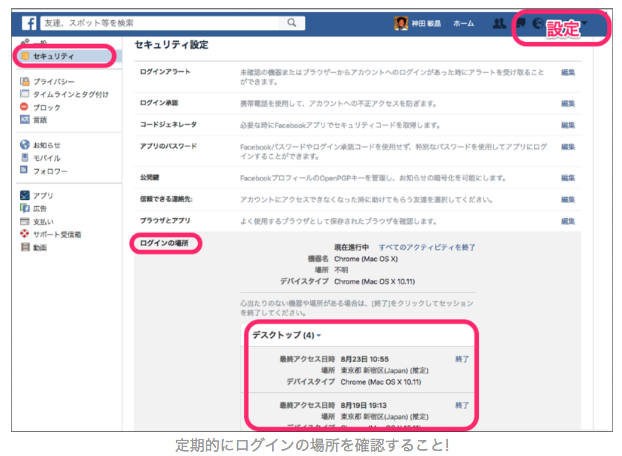Edit the ブラウザとアプリ setting
This screenshot has width=622, height=456.
(568, 222)
